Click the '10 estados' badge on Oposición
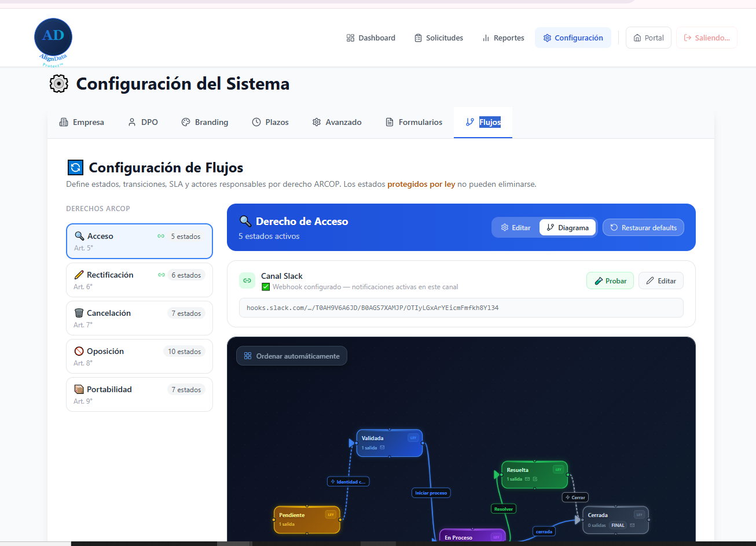The width and height of the screenshot is (756, 546). 184,351
